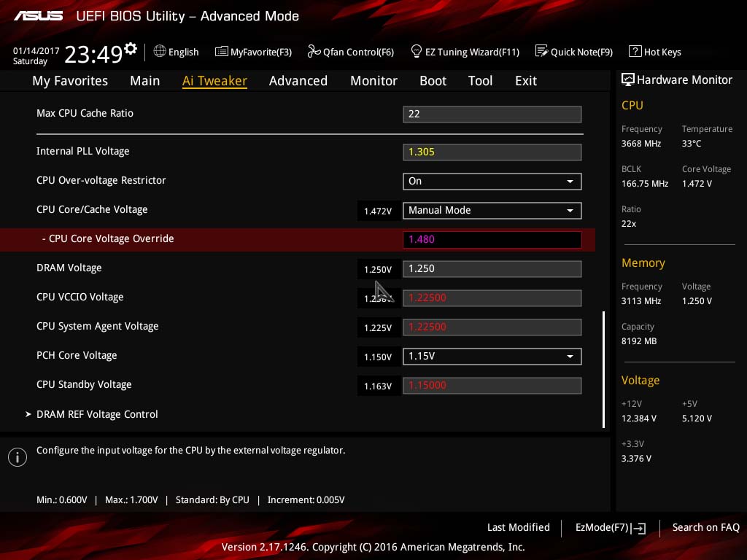Viewport: 747px width, 560px height.
Task: Click the info circle icon in help area
Action: [x=18, y=457]
